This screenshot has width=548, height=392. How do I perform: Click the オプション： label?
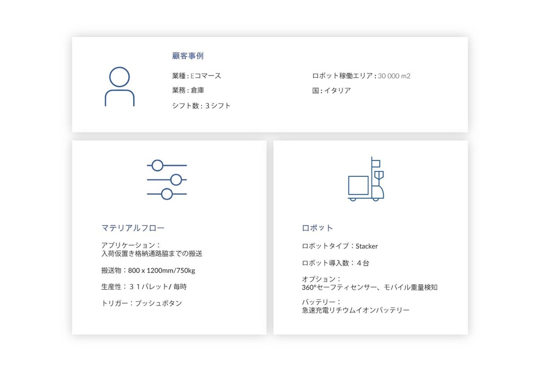pos(321,279)
